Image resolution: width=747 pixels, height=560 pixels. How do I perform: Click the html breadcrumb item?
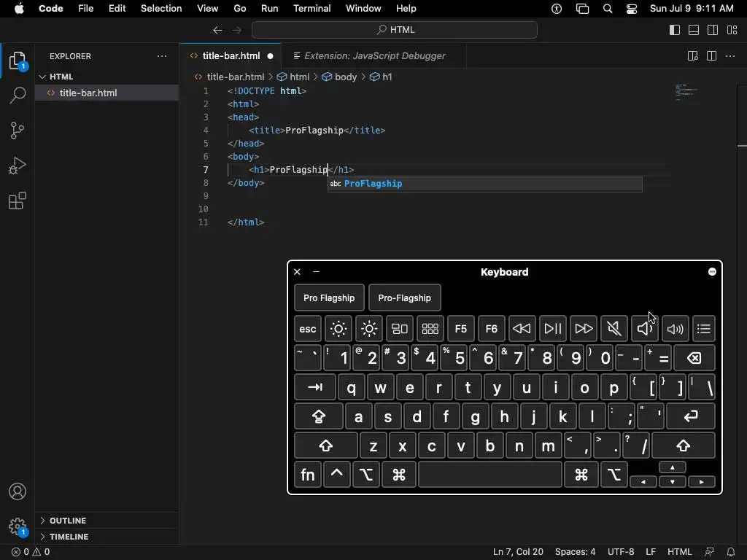coord(293,77)
